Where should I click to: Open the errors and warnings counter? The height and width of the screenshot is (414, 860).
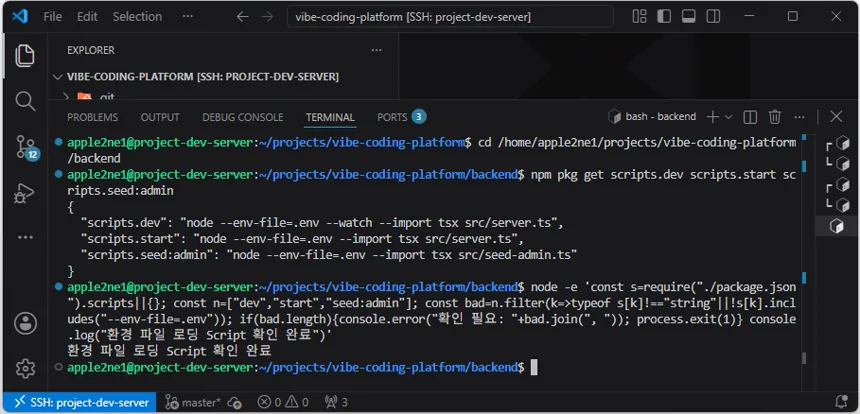tap(283, 402)
